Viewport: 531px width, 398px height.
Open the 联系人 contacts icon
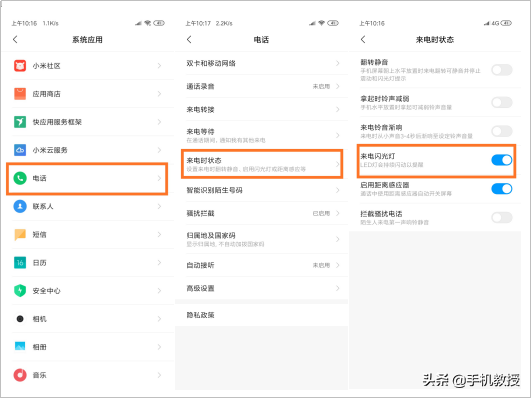click(20, 206)
